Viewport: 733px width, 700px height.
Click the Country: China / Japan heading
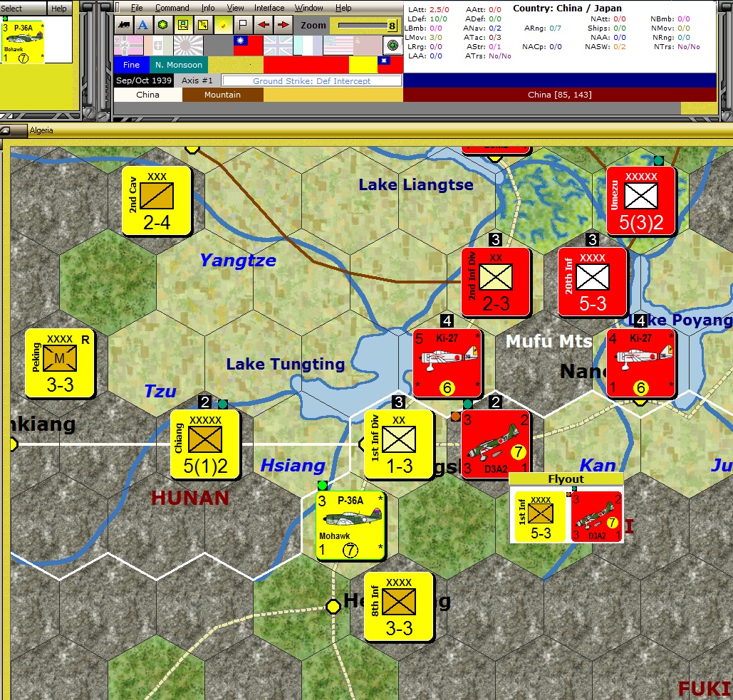coord(567,8)
